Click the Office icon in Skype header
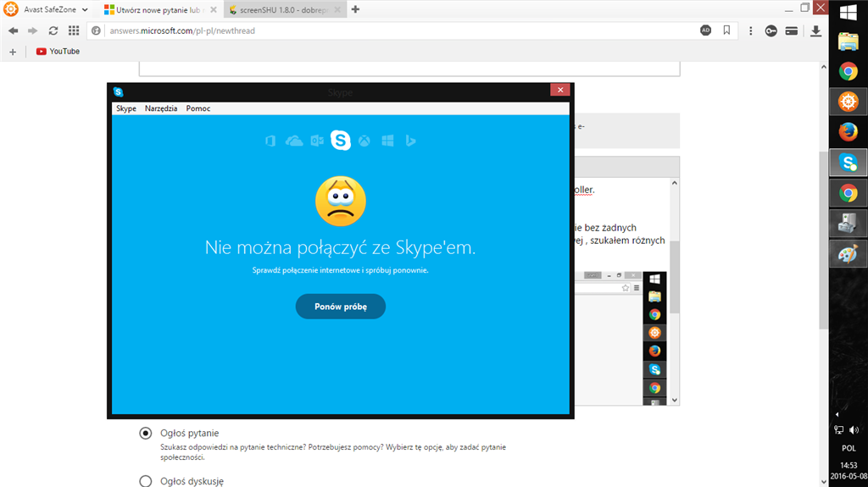868x487 pixels. coord(270,141)
